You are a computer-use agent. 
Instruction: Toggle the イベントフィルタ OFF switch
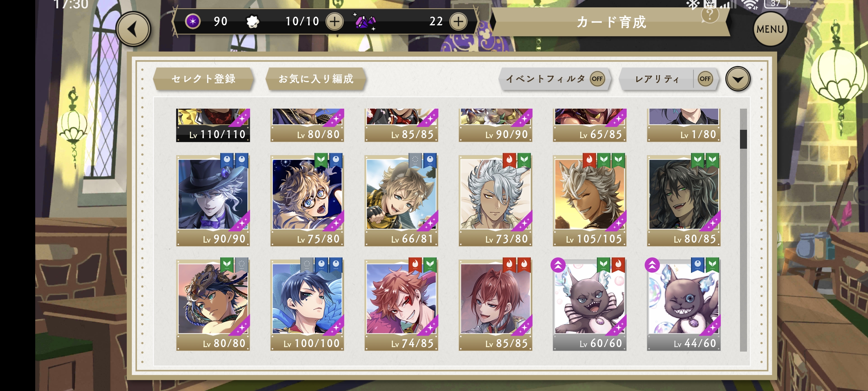point(597,79)
